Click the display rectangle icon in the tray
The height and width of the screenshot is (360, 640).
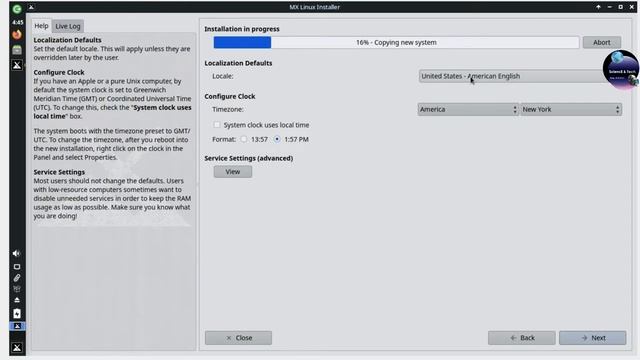tap(17, 267)
